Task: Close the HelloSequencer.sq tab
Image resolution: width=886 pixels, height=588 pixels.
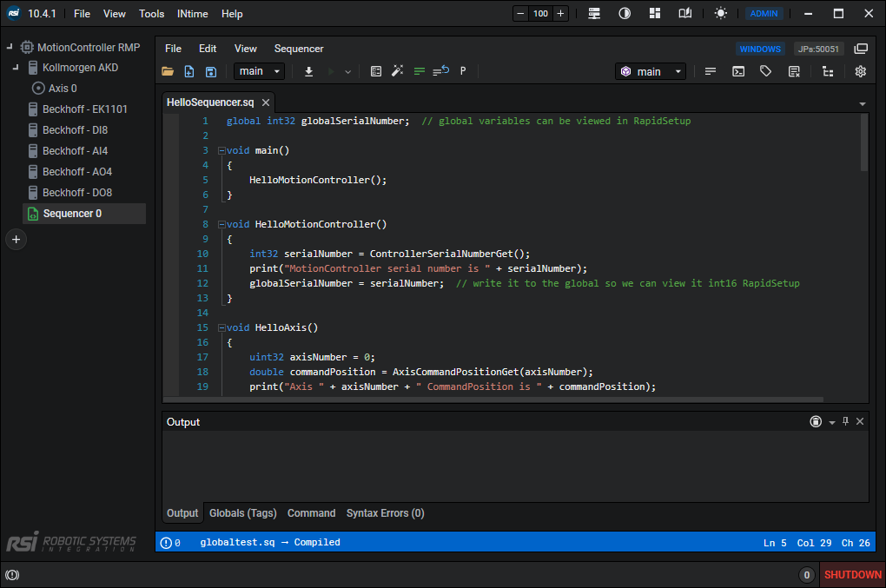Action: [266, 102]
